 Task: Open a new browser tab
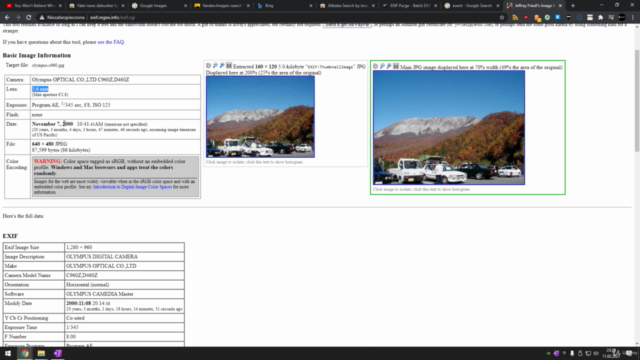pos(573,6)
